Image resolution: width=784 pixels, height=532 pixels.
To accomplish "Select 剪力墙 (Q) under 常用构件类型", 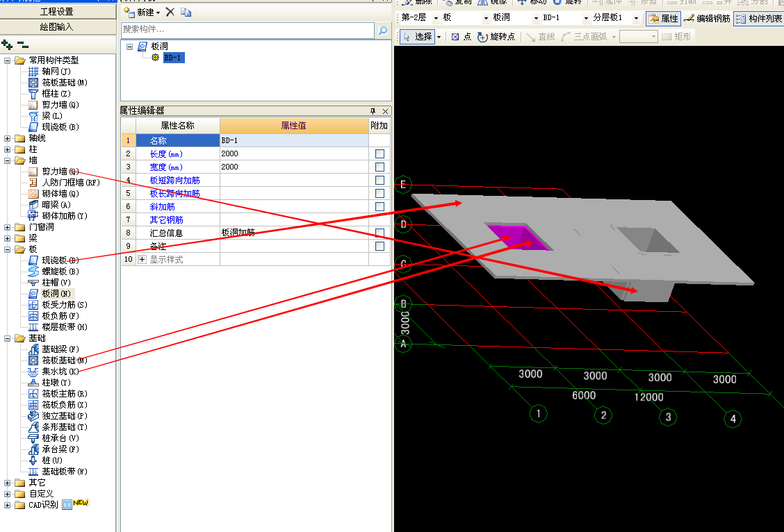I will 54,104.
